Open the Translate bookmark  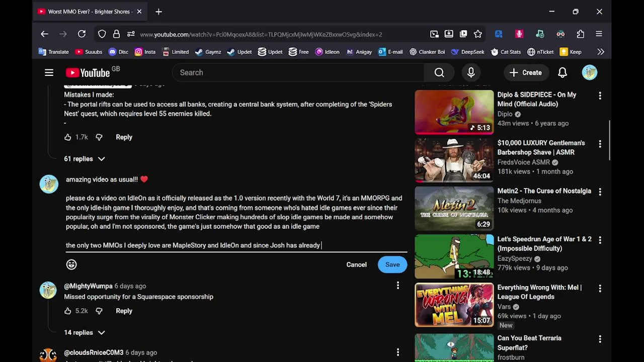[x=54, y=52]
